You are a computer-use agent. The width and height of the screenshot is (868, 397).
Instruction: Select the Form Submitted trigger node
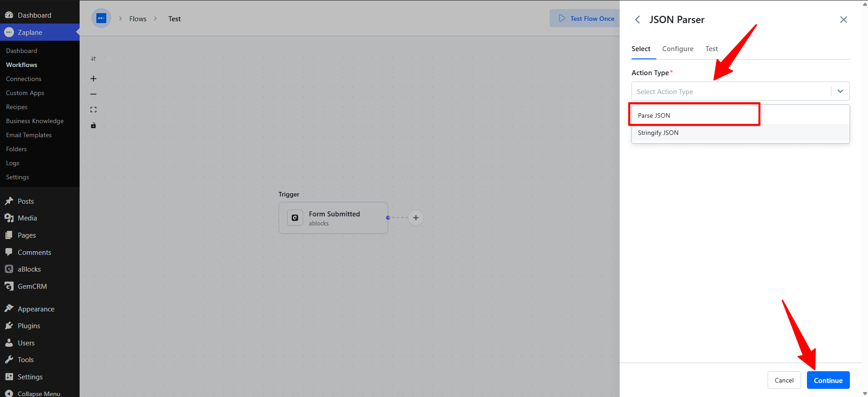333,218
